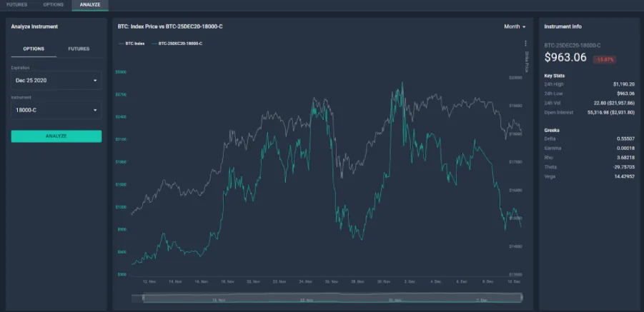
Task: Switch to the top OPTIONS tab
Action: 54,5
